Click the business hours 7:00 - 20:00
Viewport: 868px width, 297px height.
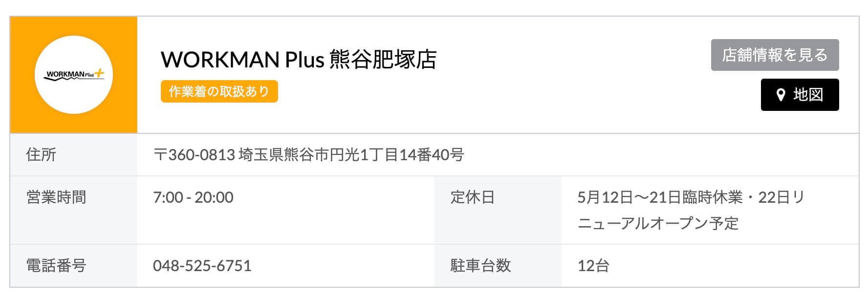point(193,197)
